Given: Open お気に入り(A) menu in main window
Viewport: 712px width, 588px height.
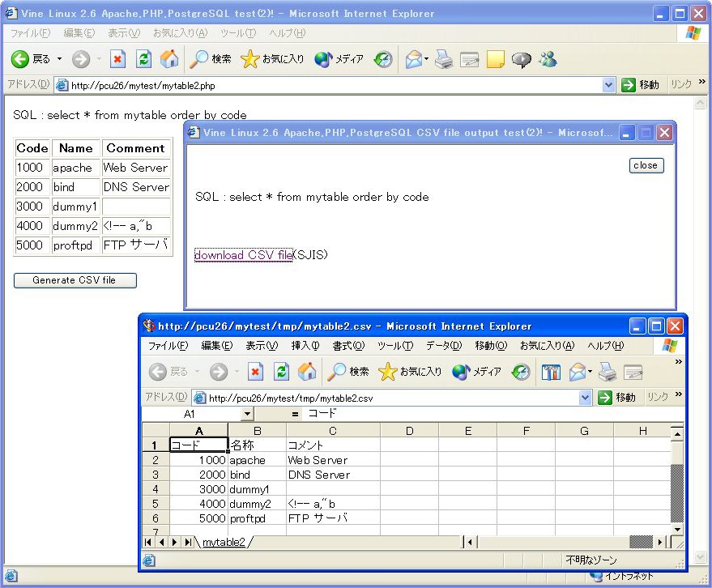Looking at the screenshot, I should click(181, 33).
